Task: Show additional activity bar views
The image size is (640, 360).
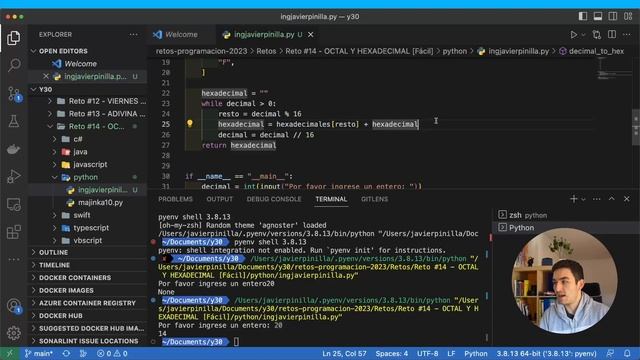Action: pyautogui.click(x=14, y=259)
